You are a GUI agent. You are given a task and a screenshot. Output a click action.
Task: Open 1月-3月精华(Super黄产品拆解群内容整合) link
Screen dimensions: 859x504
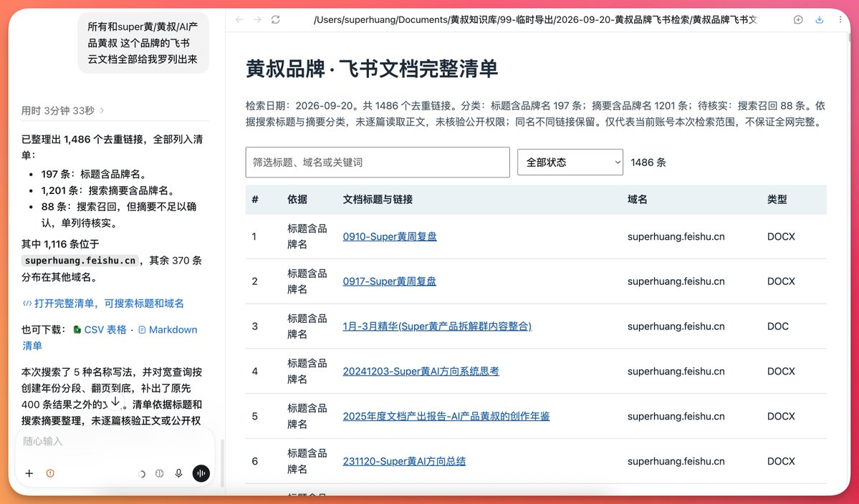pos(437,326)
